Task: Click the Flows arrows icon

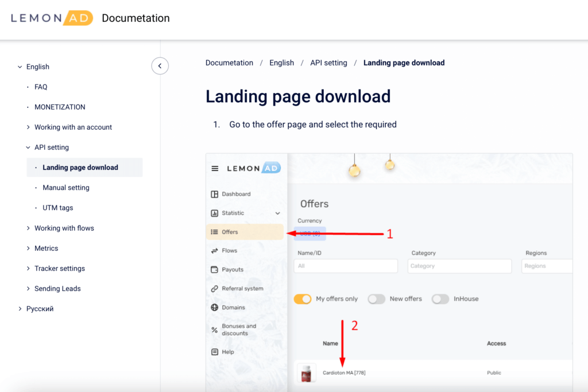Action: [215, 251]
